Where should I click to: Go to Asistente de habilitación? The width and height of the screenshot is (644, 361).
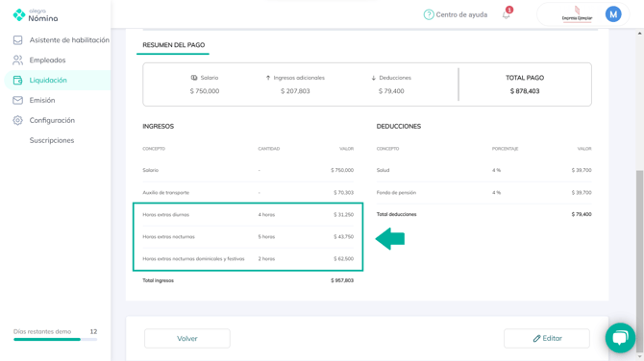click(69, 39)
